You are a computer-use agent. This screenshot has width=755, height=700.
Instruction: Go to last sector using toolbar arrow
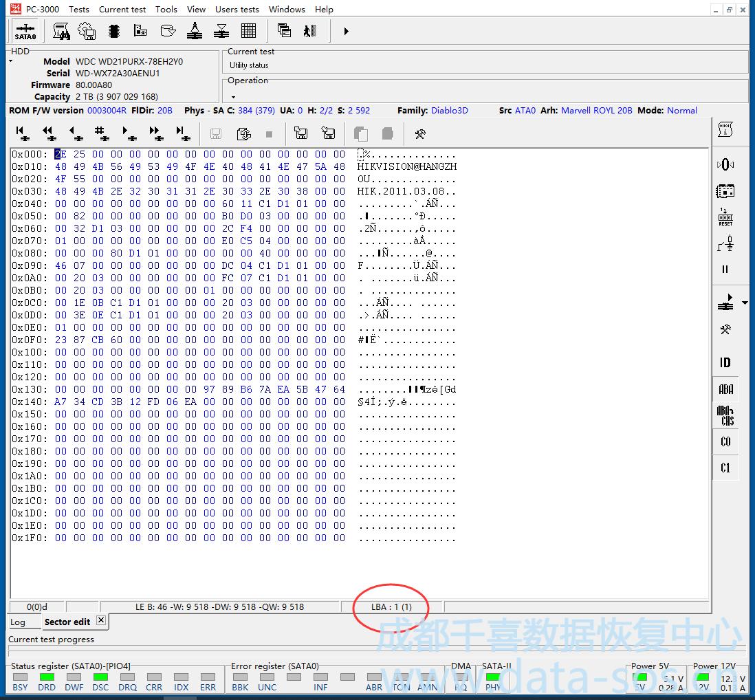click(181, 133)
